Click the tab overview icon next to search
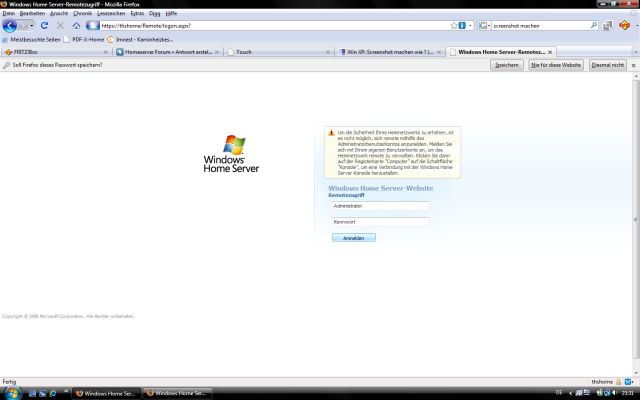Screen dimensions: 640x400 [x=608, y=25]
